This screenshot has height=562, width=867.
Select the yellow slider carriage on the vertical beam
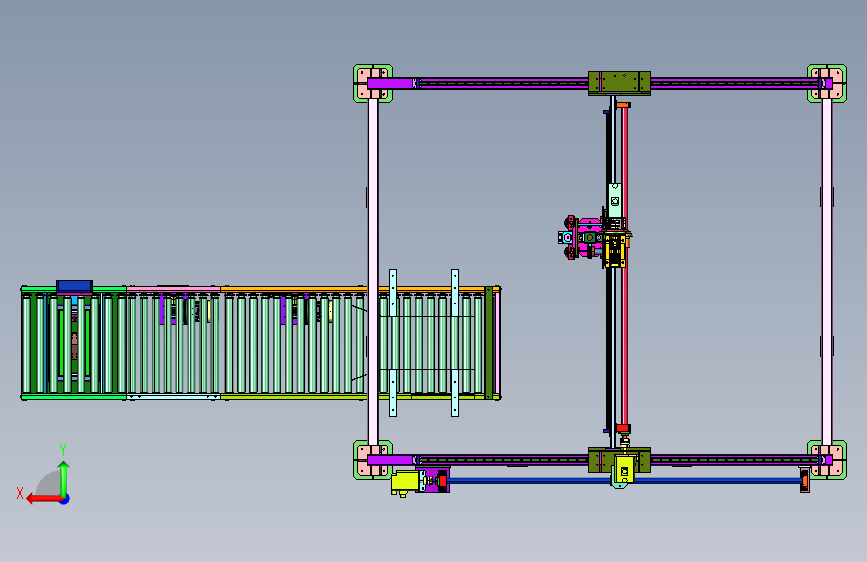615,249
